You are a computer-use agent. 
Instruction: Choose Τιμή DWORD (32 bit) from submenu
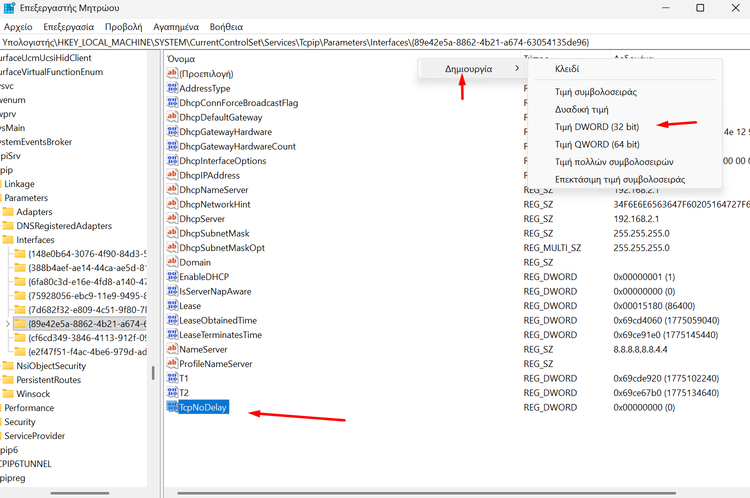597,127
